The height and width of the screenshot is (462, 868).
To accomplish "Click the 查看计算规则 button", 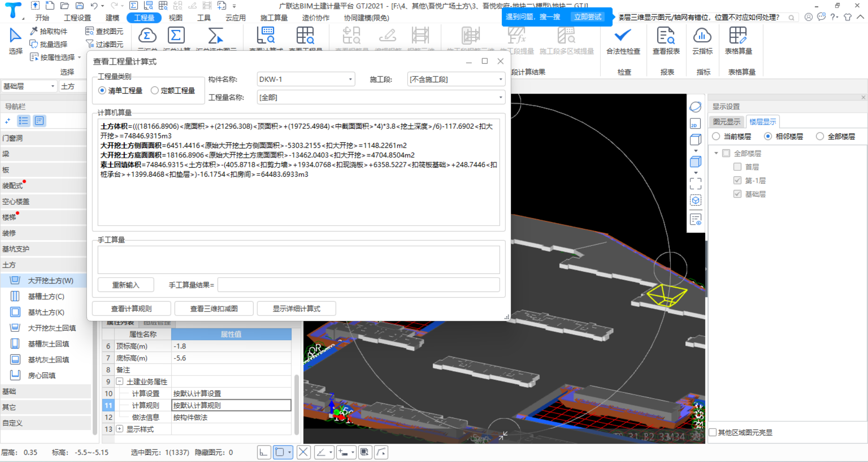I will [x=132, y=308].
